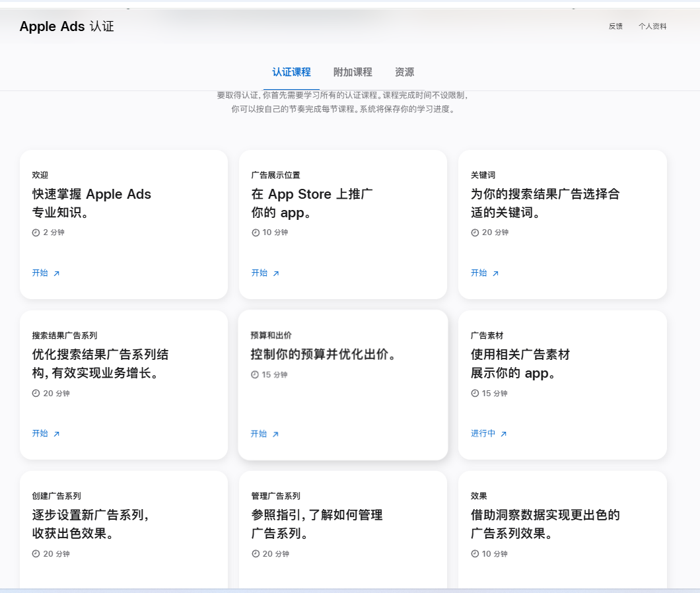Image resolution: width=700 pixels, height=593 pixels.
Task: Start the 预算和出价 course via 开始
Action: (258, 434)
